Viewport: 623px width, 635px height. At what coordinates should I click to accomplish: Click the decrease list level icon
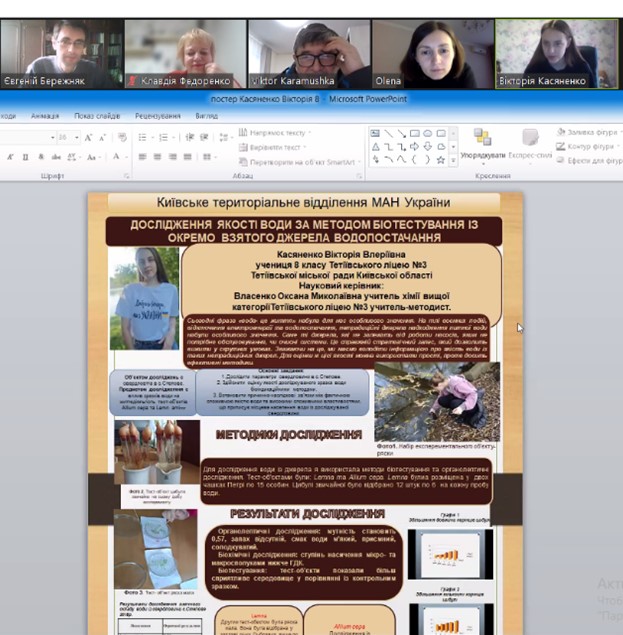189,137
